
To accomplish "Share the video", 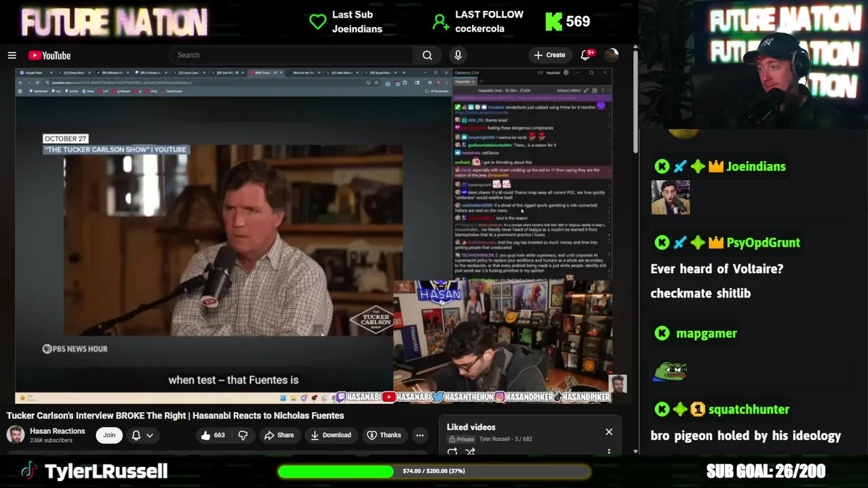I will 279,435.
